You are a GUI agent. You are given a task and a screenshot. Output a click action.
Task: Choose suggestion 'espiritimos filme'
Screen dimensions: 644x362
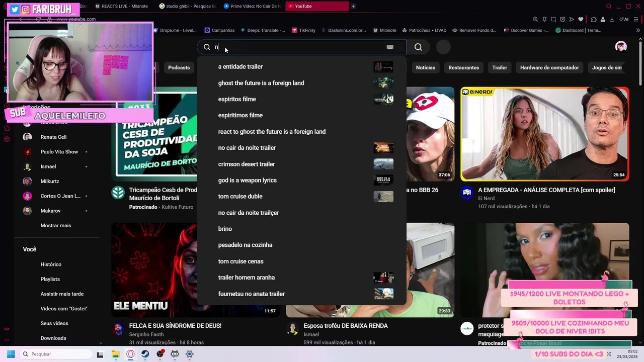(302, 115)
